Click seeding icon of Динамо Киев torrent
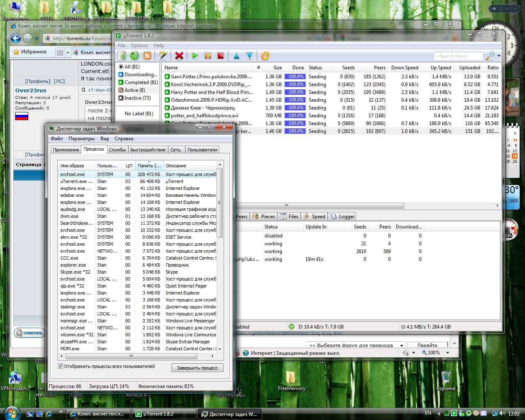525x420 pixels. tap(167, 108)
